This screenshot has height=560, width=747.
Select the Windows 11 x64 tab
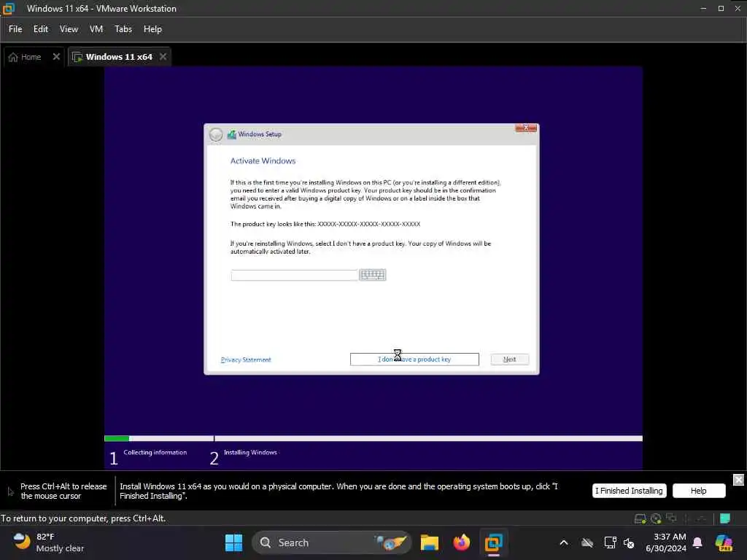coord(119,57)
